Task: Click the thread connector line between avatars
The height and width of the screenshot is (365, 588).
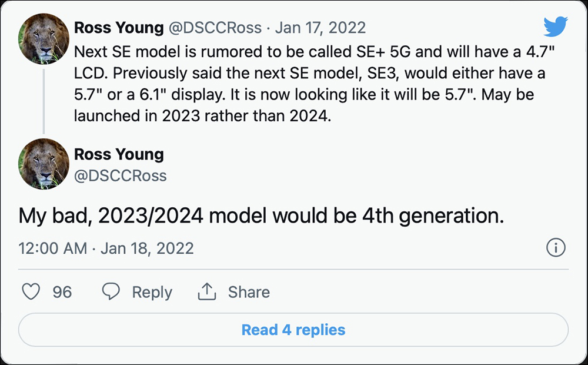Action: 44,101
